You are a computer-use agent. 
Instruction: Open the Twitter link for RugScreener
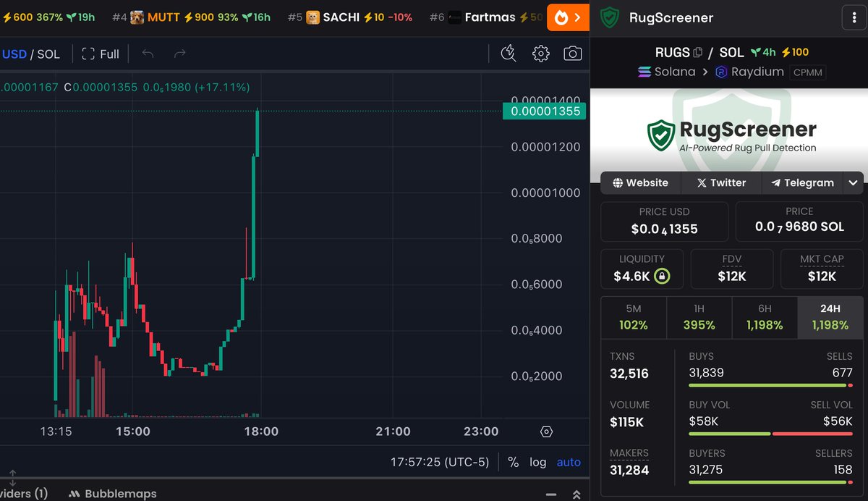721,182
